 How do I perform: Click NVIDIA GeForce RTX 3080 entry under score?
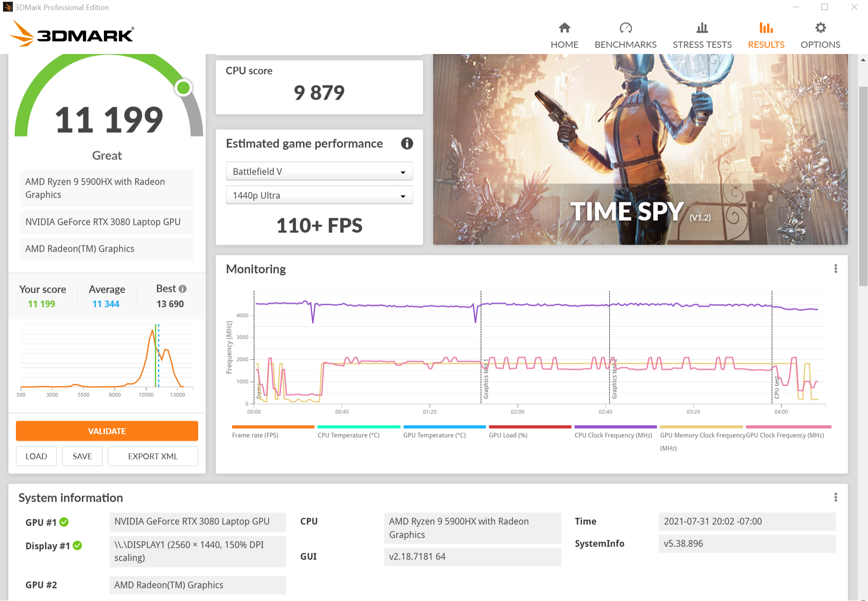(x=107, y=222)
